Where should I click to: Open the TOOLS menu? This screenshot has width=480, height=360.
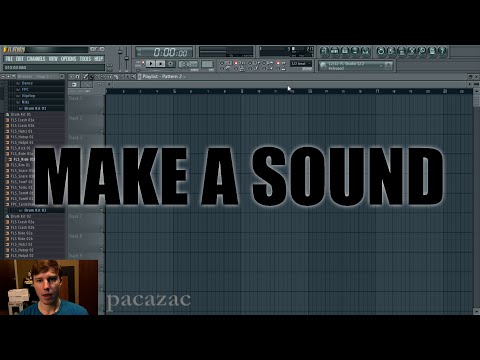tap(85, 59)
